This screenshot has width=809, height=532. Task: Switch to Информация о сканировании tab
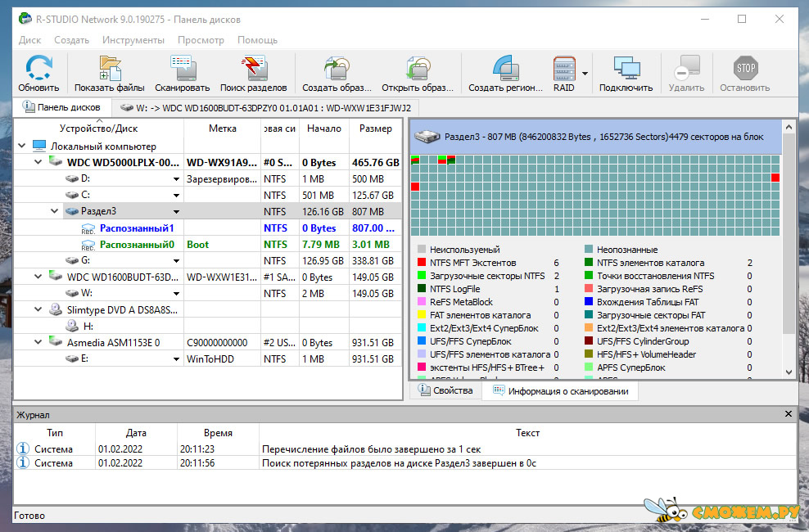point(560,391)
